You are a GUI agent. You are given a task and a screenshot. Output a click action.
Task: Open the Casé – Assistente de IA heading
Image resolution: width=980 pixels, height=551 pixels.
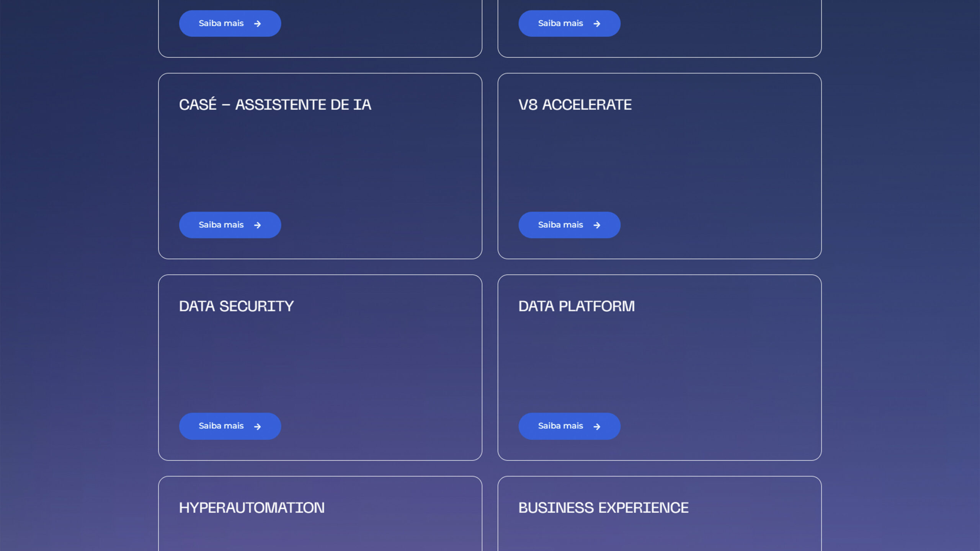275,104
